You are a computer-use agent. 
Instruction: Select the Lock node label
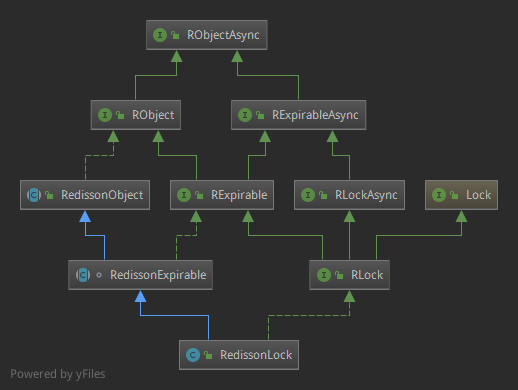click(478, 195)
